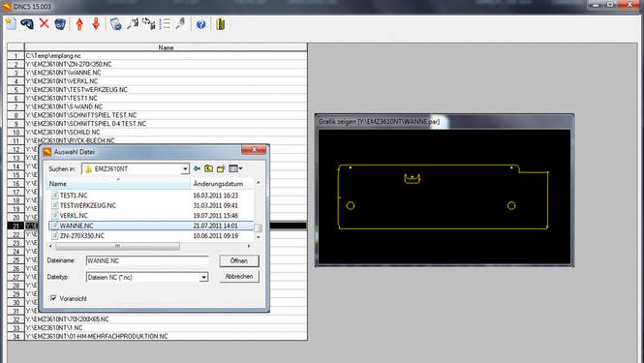Click the single wrench tool icon

point(180,24)
